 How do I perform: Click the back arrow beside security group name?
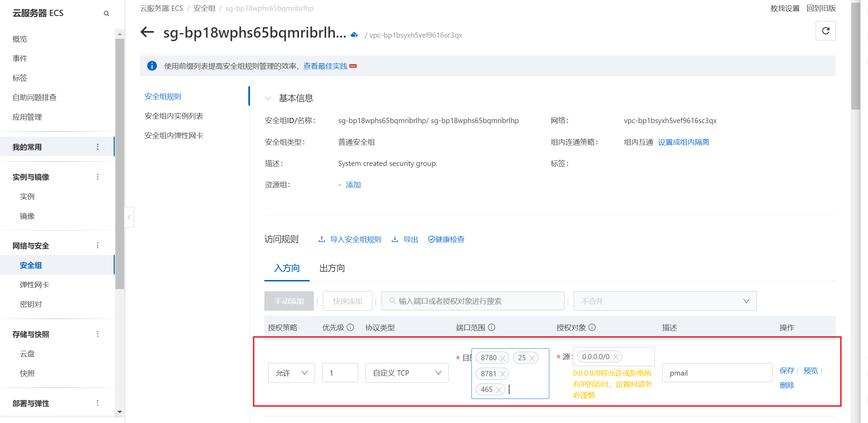coord(147,32)
